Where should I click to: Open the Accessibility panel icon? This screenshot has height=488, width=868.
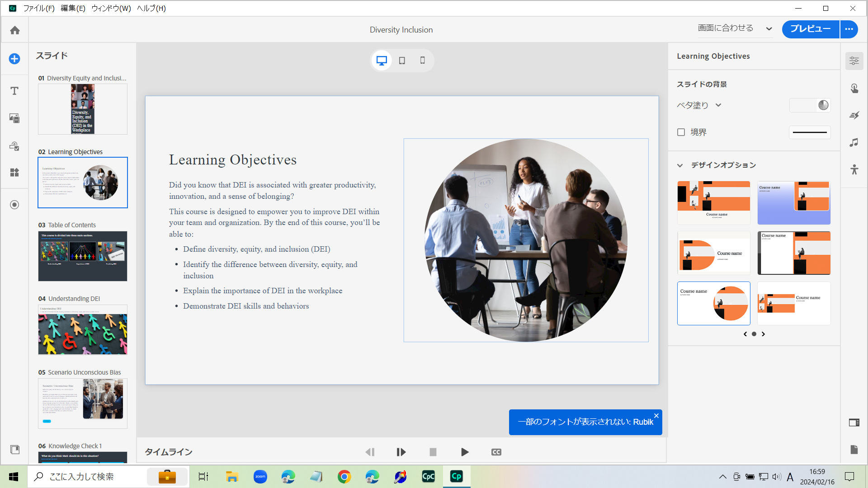(854, 170)
